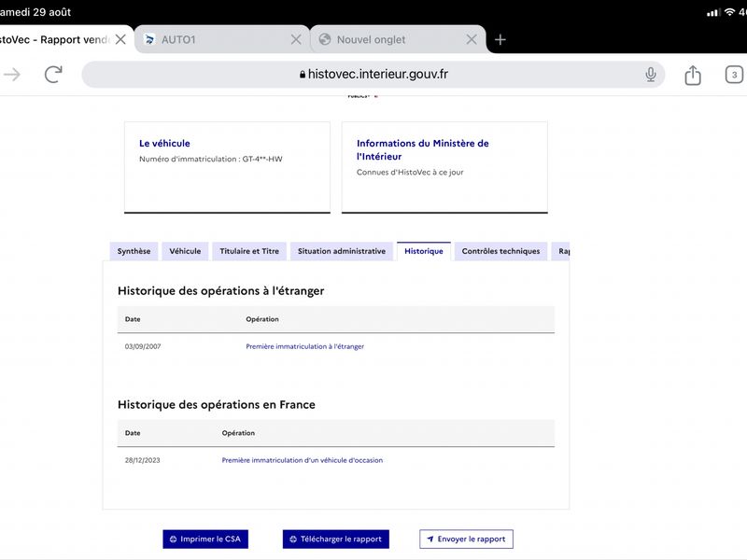Open the Titulaire et Titre tab
Image resolution: width=747 pixels, height=560 pixels.
pyautogui.click(x=249, y=251)
